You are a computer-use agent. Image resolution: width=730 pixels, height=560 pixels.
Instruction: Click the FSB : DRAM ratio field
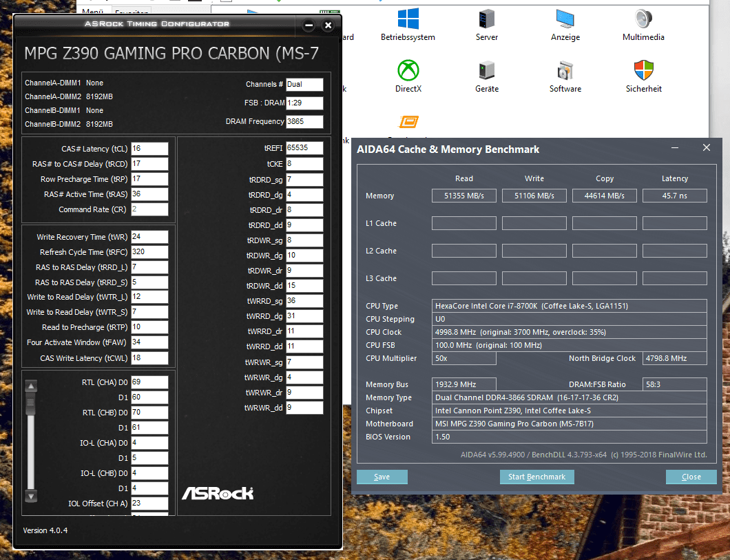[x=304, y=103]
